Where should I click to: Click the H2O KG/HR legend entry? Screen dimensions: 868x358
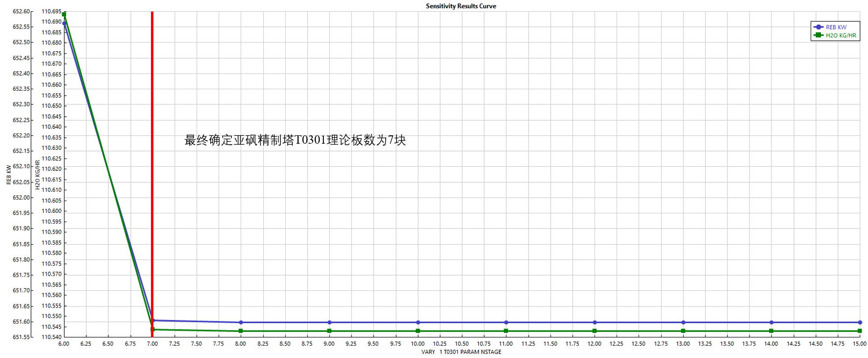(835, 35)
